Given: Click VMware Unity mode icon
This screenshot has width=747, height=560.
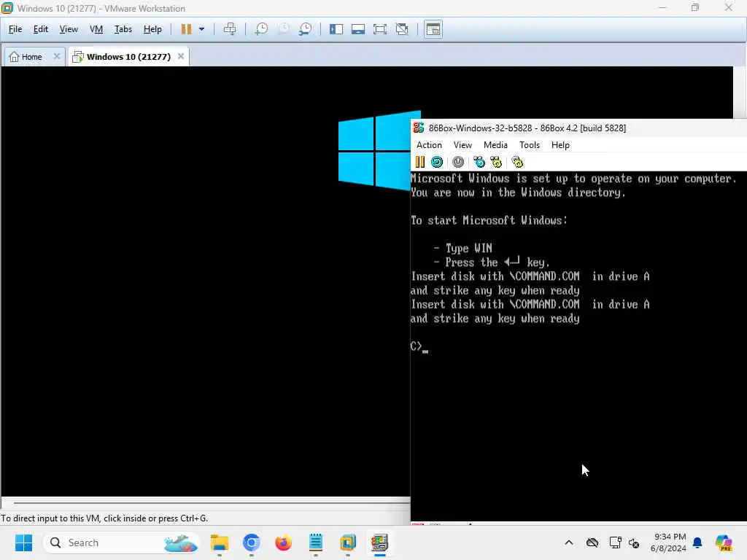Looking at the screenshot, I should point(402,29).
